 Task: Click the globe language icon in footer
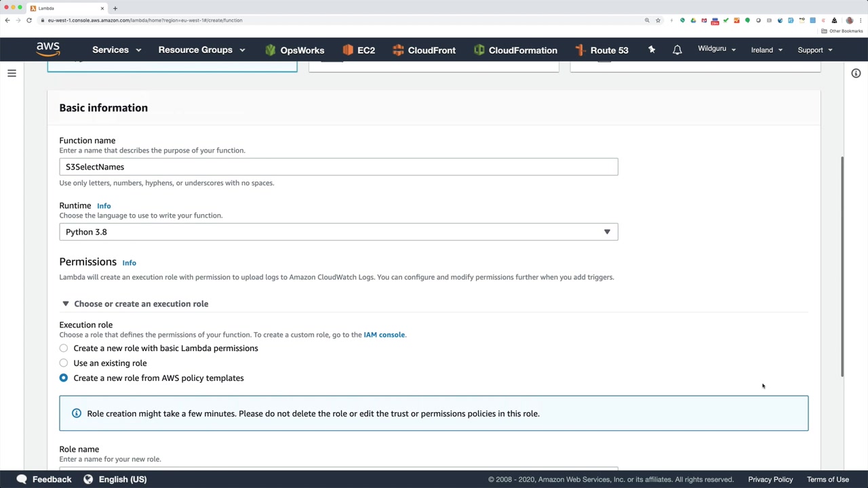click(x=88, y=479)
